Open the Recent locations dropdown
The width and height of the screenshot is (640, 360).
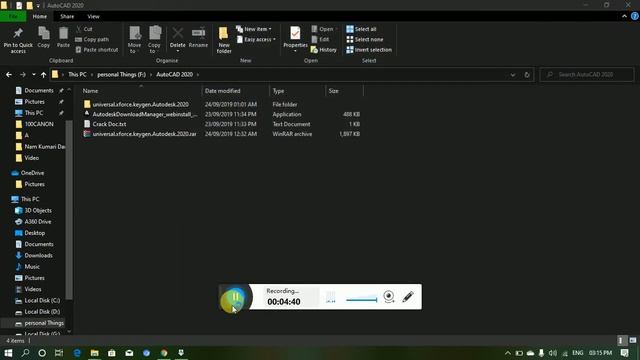click(33, 75)
